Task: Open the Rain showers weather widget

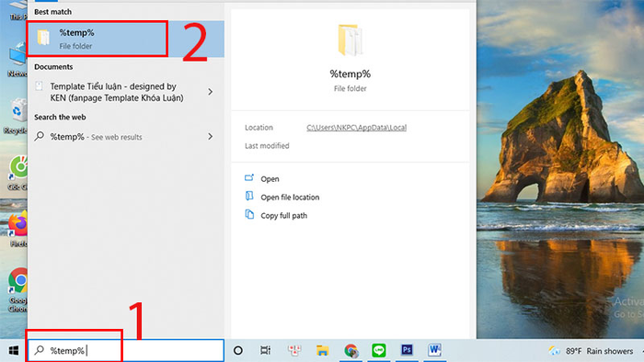Action: (x=591, y=351)
